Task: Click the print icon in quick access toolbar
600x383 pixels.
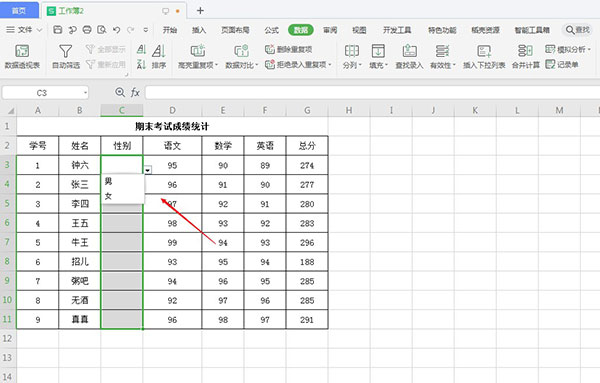Action: click(x=87, y=30)
